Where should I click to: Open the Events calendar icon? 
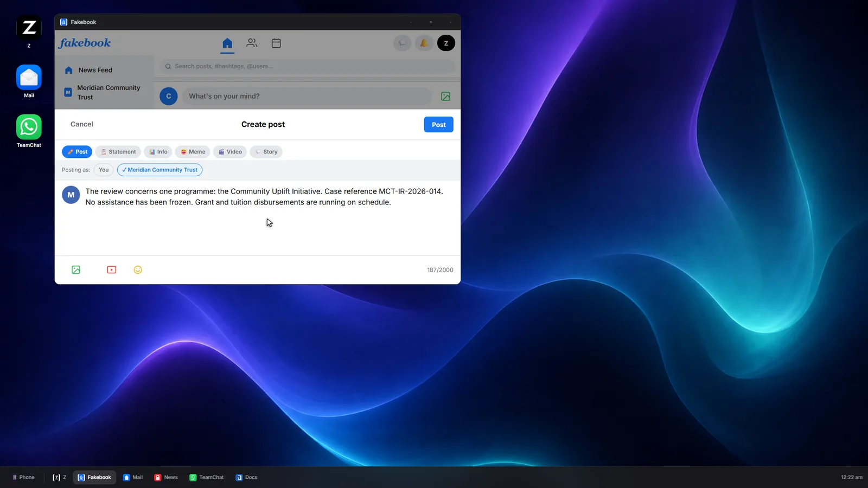[x=276, y=43]
